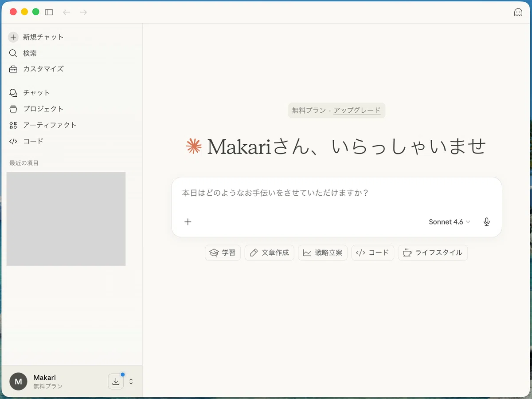Select the 学習 suggestion chip
Screen dimensions: 532x399
coord(223,253)
